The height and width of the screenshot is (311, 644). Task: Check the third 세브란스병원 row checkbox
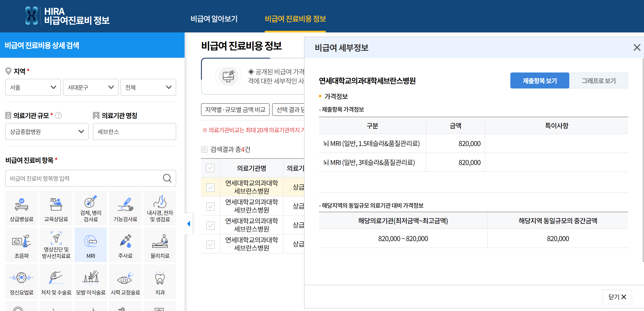(210, 225)
